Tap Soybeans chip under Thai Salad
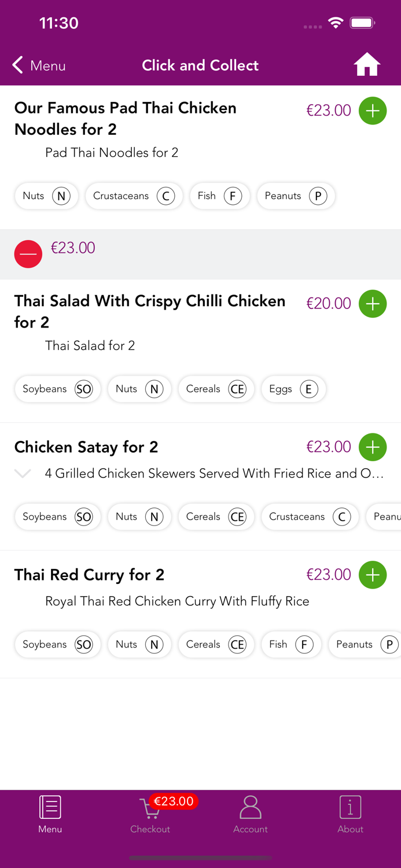 click(57, 389)
